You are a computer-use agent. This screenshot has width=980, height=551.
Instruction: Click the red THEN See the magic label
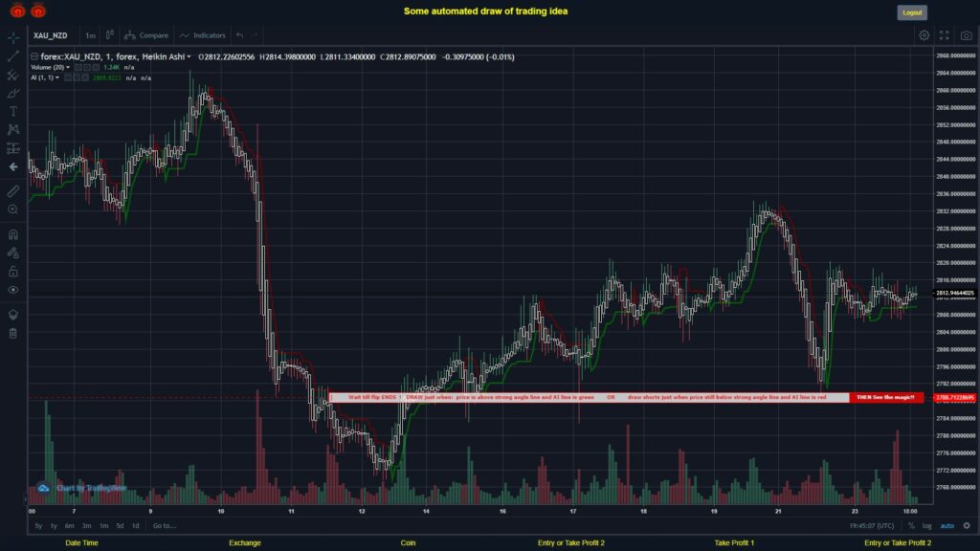[885, 397]
